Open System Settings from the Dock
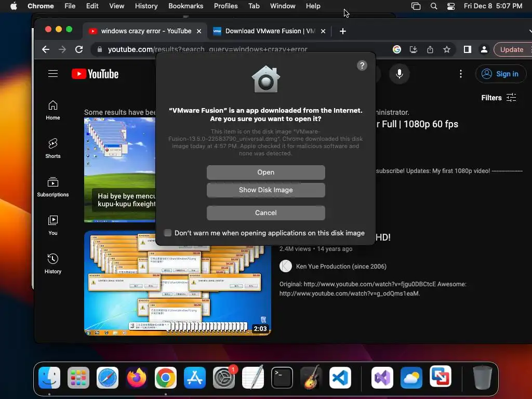The height and width of the screenshot is (399, 532). click(x=224, y=378)
